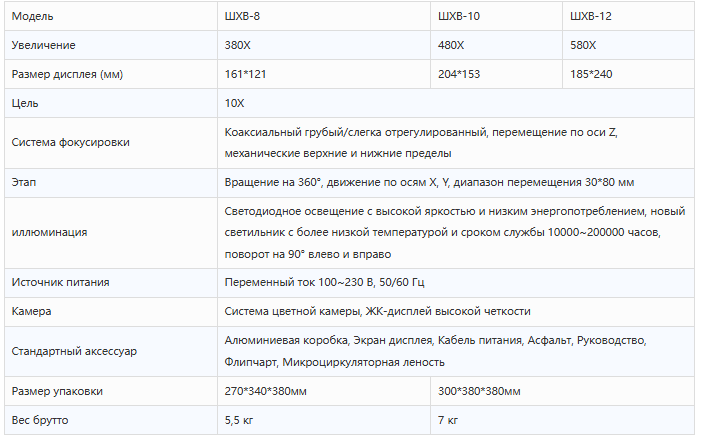Select the 185*240 display size value
Viewport: 703px width, 440px height.
point(591,74)
